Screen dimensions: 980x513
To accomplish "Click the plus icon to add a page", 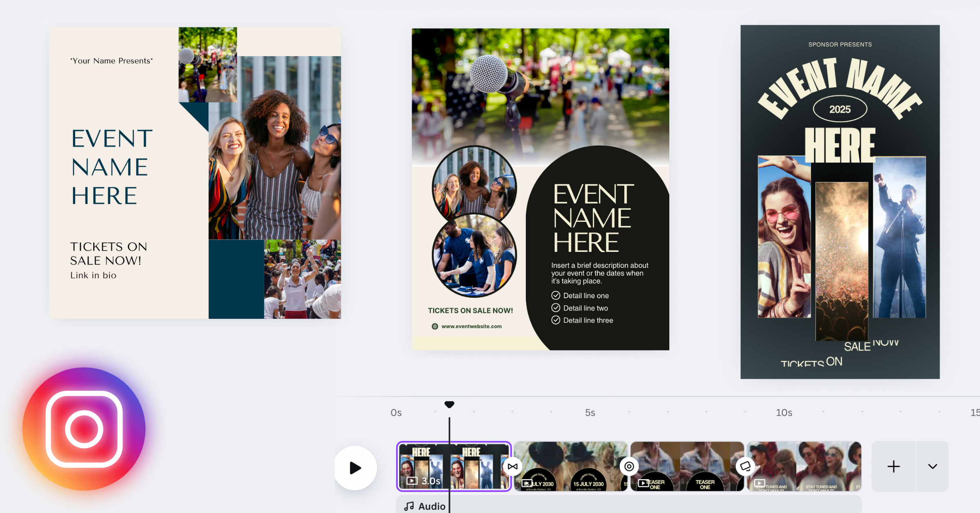I will tap(893, 466).
